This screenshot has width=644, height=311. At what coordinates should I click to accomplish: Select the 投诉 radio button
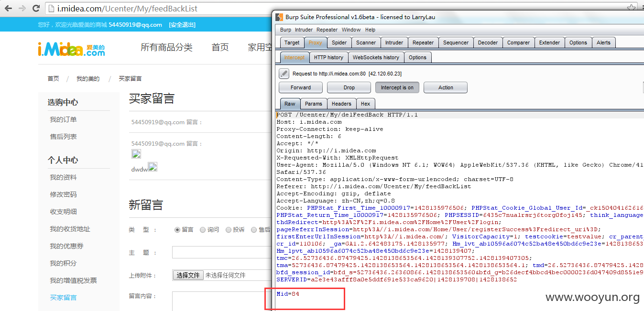[229, 230]
